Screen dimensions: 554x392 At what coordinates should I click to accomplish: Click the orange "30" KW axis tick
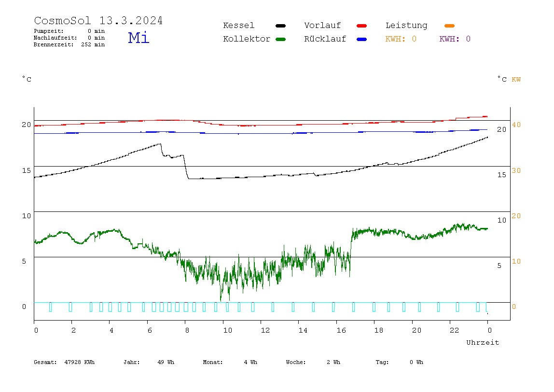click(516, 170)
